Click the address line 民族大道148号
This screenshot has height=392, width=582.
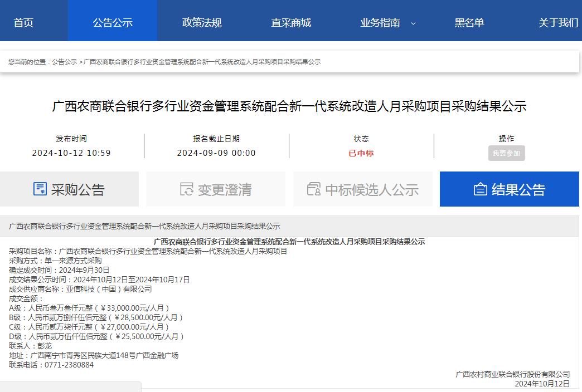click(94, 355)
